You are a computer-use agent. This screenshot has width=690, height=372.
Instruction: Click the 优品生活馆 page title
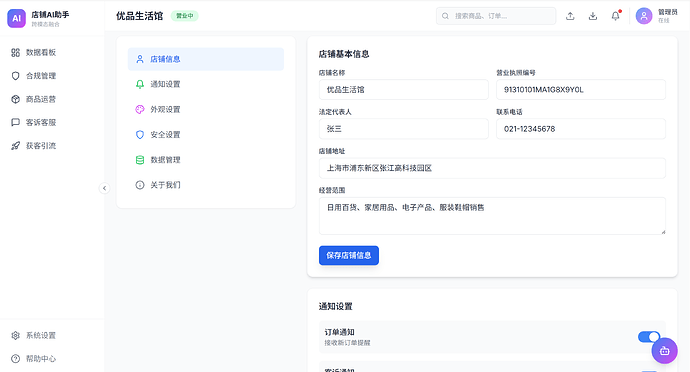139,16
